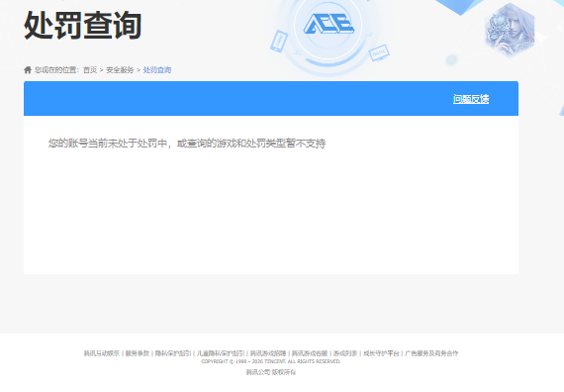Select 处罚查询 breadcrumb link
Screen dimensions: 564x392
click(x=157, y=70)
